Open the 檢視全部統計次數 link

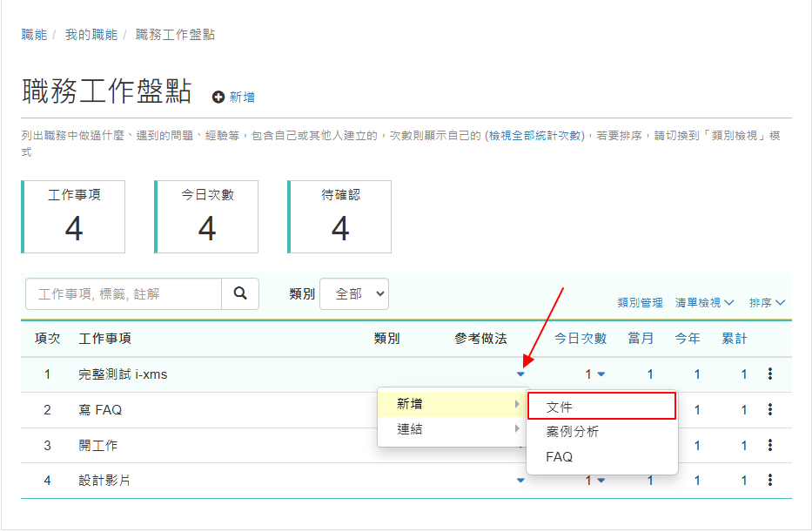click(534, 136)
